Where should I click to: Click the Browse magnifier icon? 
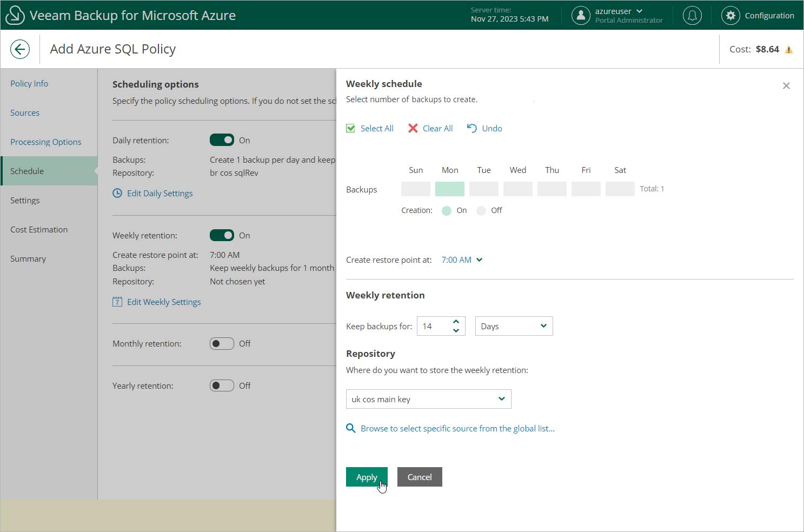pyautogui.click(x=351, y=428)
